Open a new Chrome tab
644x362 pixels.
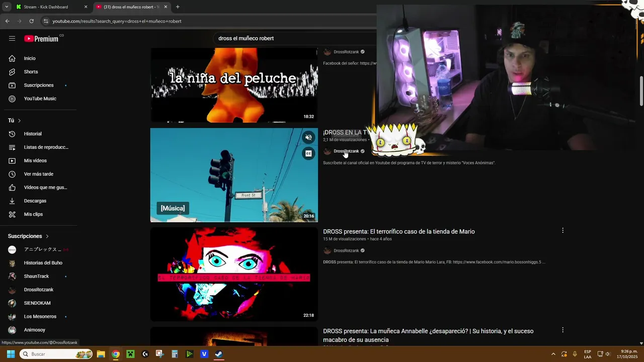[178, 7]
